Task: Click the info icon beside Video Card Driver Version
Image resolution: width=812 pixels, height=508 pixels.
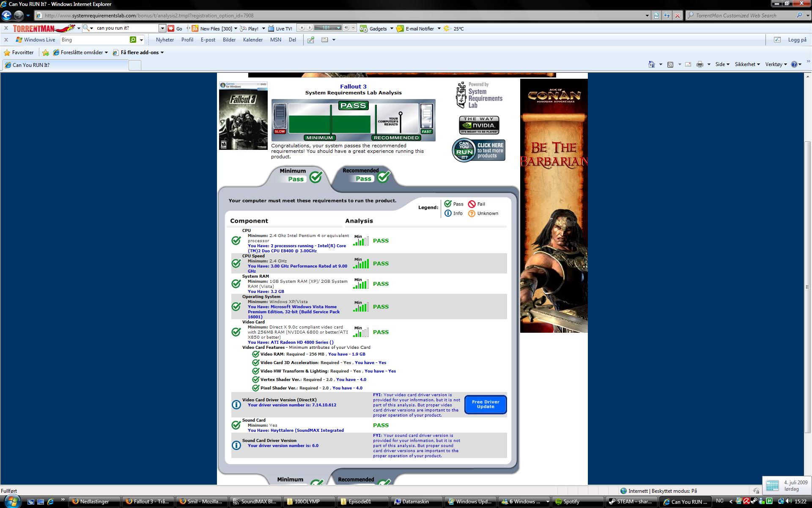Action: [236, 405]
